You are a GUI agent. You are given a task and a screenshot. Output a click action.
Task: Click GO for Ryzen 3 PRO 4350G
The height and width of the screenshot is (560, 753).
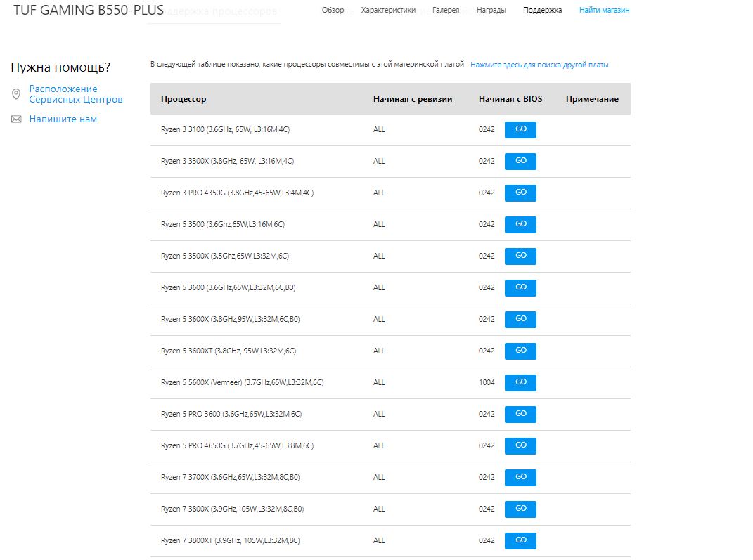click(520, 193)
